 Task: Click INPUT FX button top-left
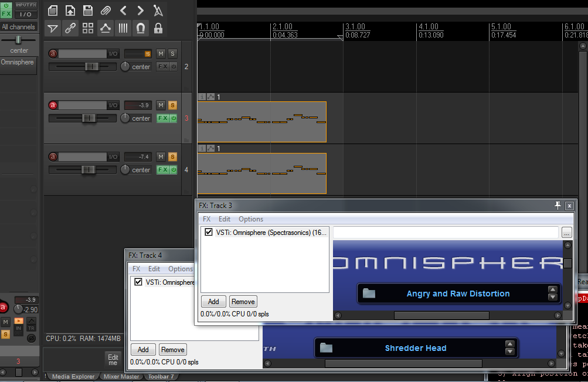(26, 5)
